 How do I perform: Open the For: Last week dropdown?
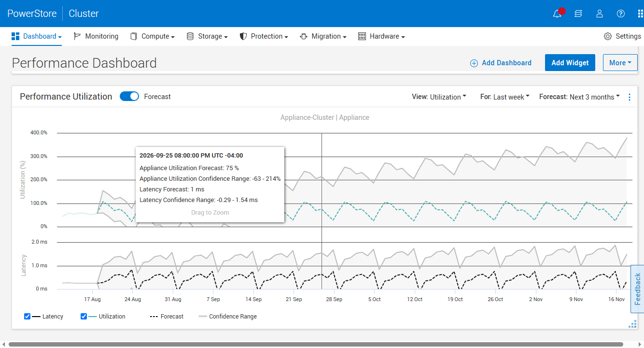coord(505,97)
